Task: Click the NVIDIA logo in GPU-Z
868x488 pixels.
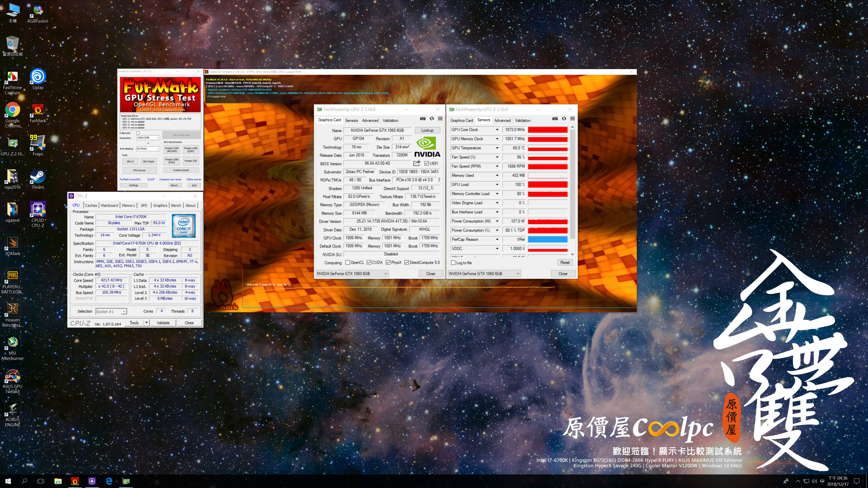Action: [427, 147]
